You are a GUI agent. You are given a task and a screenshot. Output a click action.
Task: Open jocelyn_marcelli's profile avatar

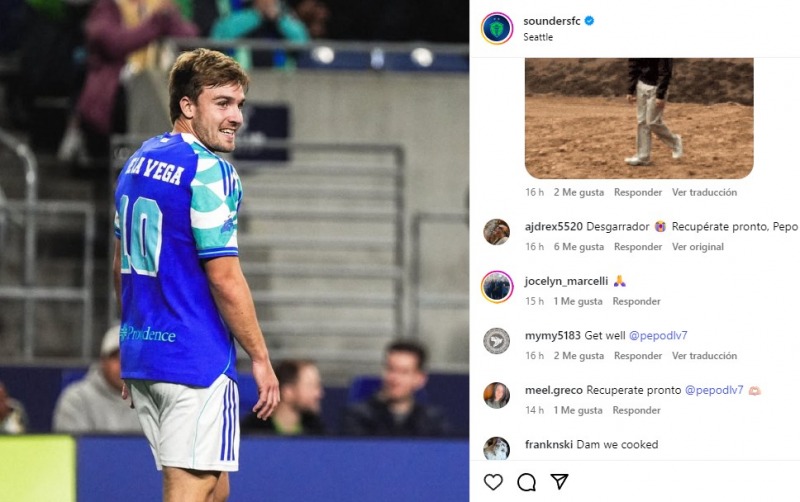tap(496, 286)
